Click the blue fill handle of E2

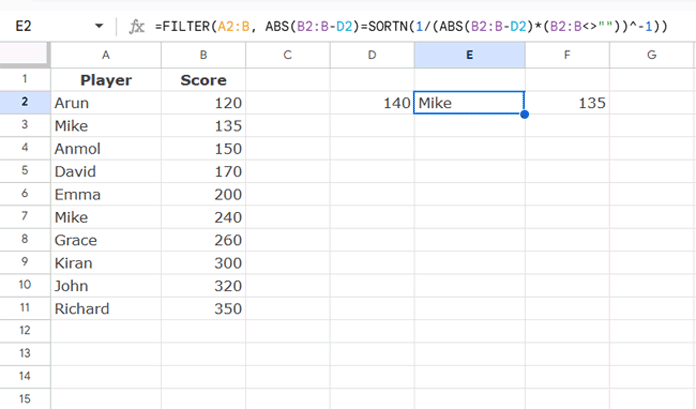point(525,114)
